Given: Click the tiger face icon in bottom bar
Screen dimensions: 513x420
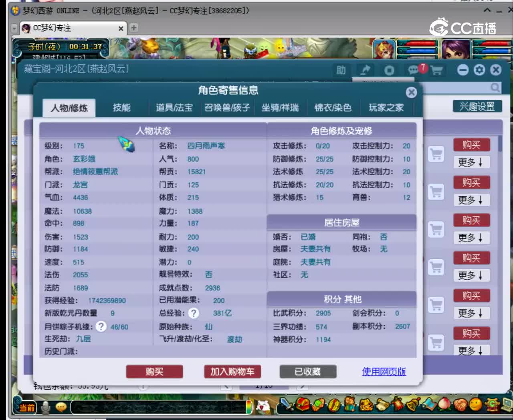Looking at the screenshot, I should [366, 405].
